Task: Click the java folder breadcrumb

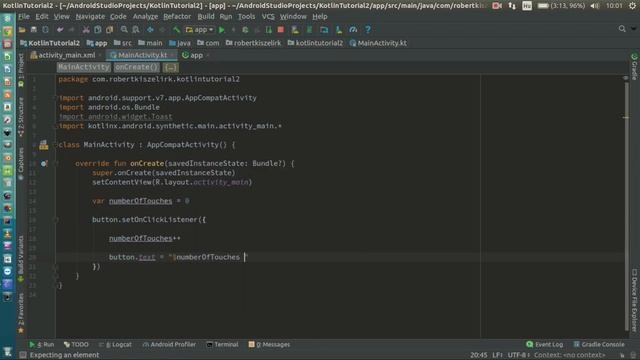Action: [x=180, y=43]
